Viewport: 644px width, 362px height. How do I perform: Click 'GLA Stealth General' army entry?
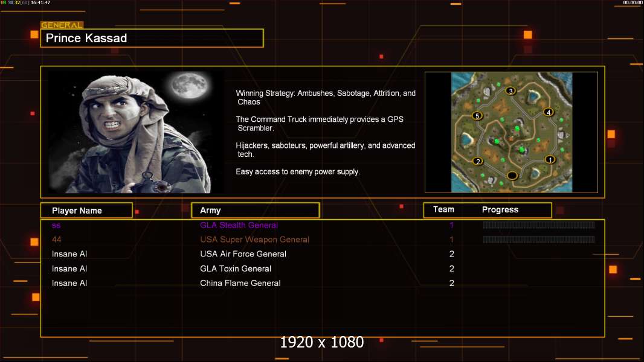tap(239, 225)
